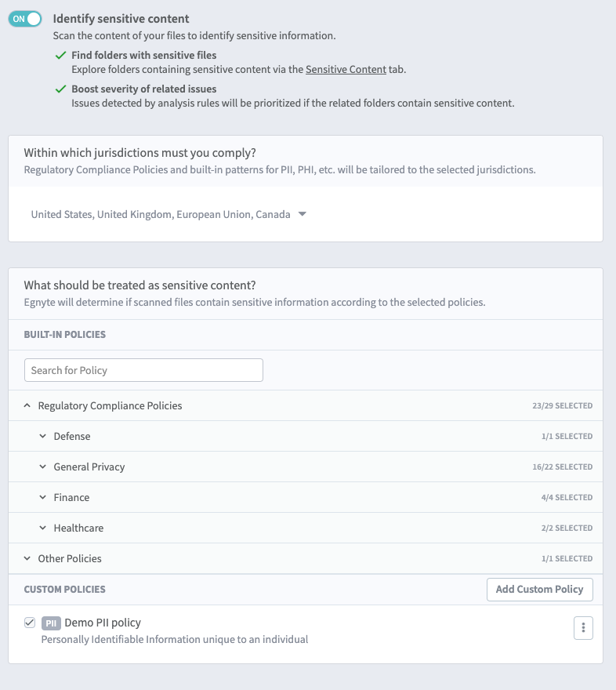Open Demo PII policy three-dot menu
The height and width of the screenshot is (690, 616).
pos(583,628)
